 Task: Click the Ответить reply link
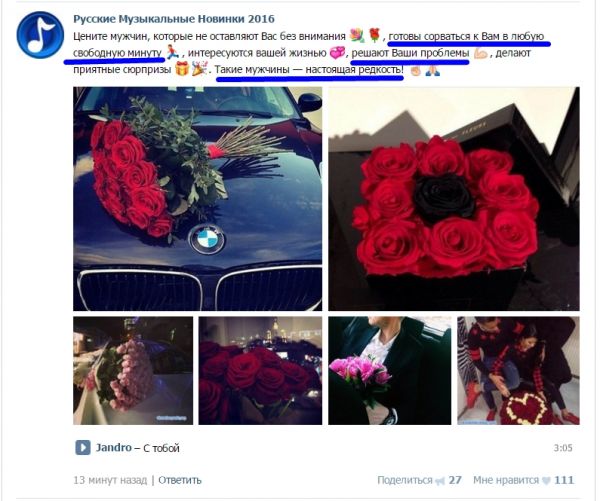pos(180,480)
